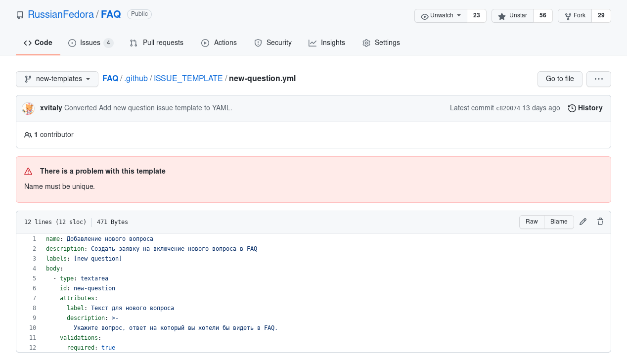Edit this file with pencil icon
This screenshot has width=627, height=364.
(583, 222)
